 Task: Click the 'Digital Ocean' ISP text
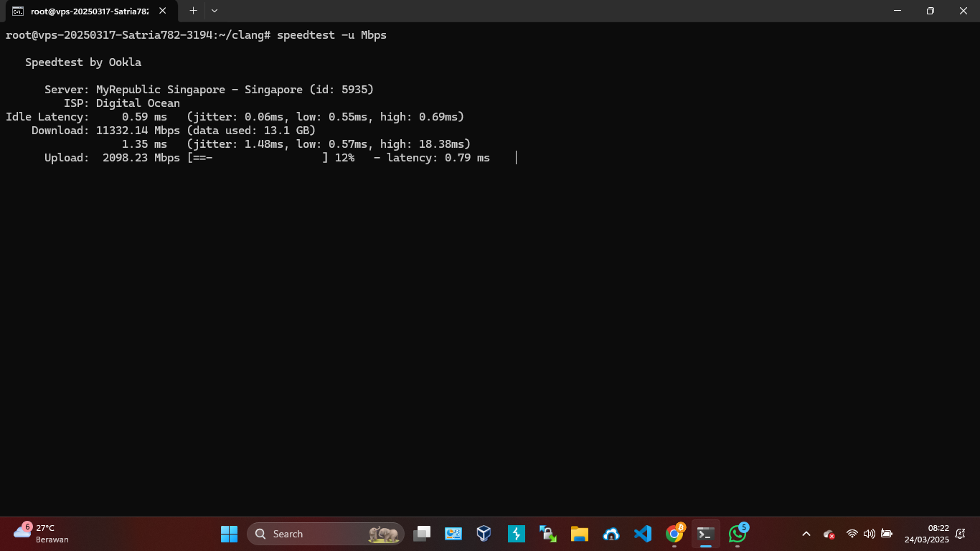(x=138, y=103)
